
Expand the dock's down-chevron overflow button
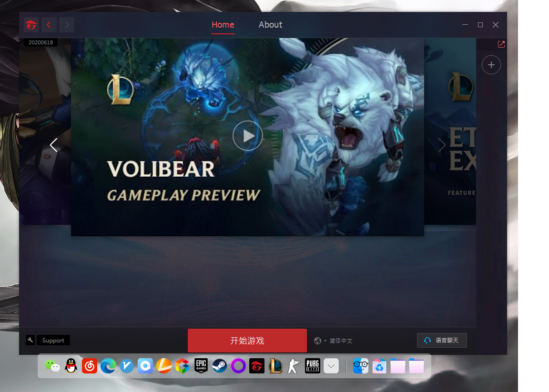pyautogui.click(x=331, y=366)
